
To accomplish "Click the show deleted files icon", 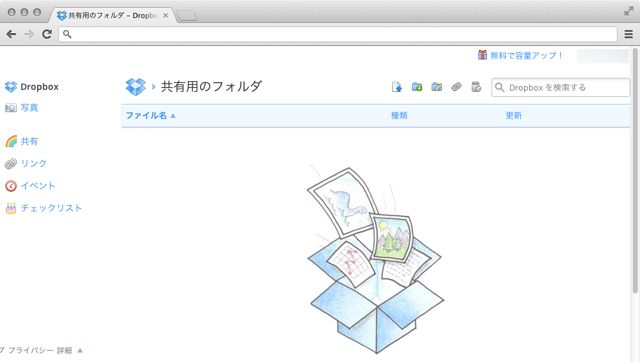I will pos(476,87).
